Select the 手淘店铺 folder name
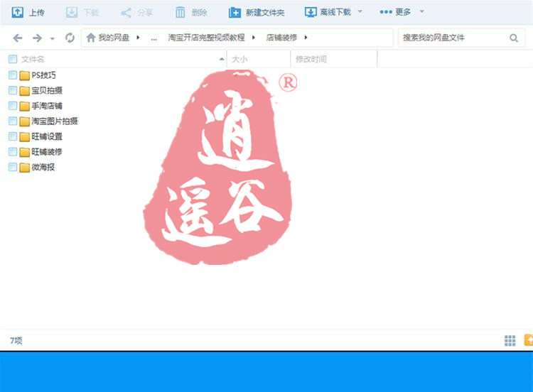 pos(47,106)
